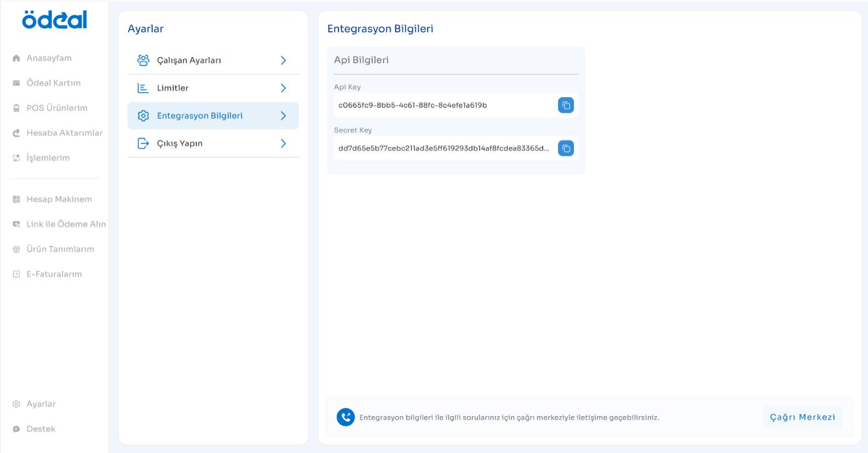Expand Limitler chevron arrow

283,88
